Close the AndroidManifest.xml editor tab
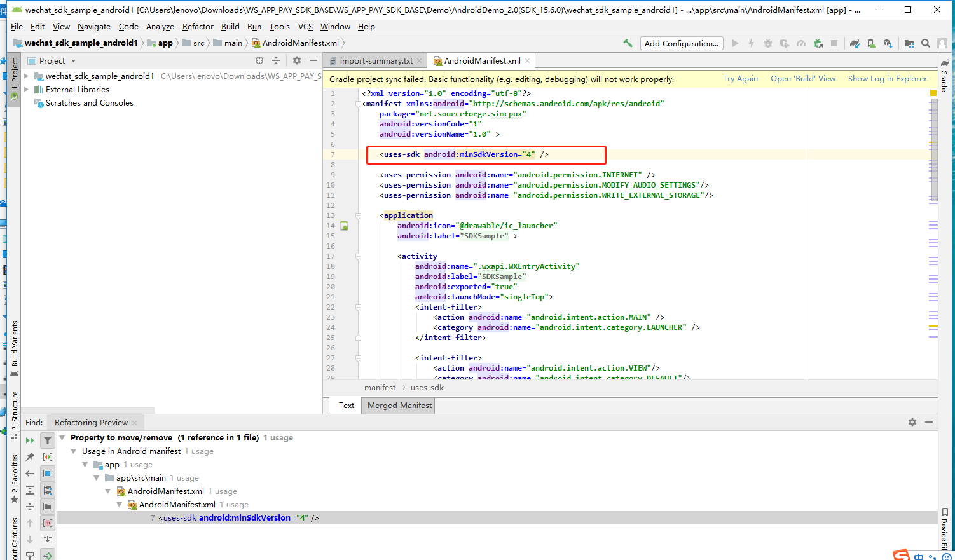This screenshot has height=560, width=955. pos(527,61)
